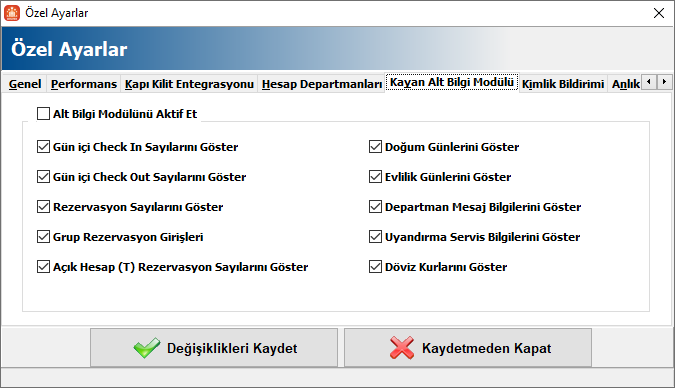Close the Özel Ayarlar window
Screen dimensions: 675x388
pyautogui.click(x=659, y=13)
